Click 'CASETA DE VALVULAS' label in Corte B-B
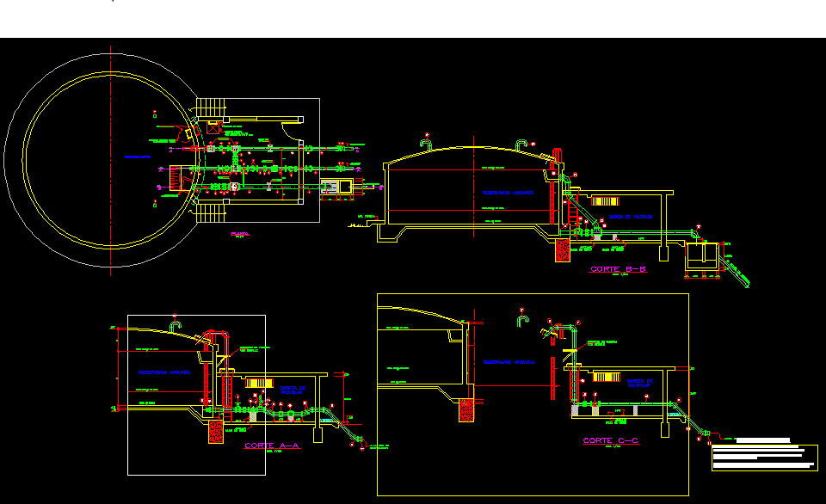Screen dimensions: 826x504 pos(630,217)
